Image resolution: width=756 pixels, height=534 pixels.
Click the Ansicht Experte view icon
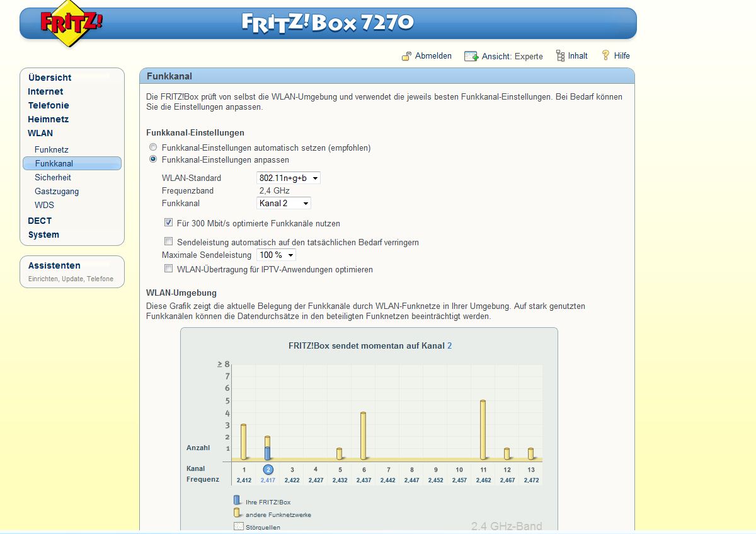click(x=471, y=56)
